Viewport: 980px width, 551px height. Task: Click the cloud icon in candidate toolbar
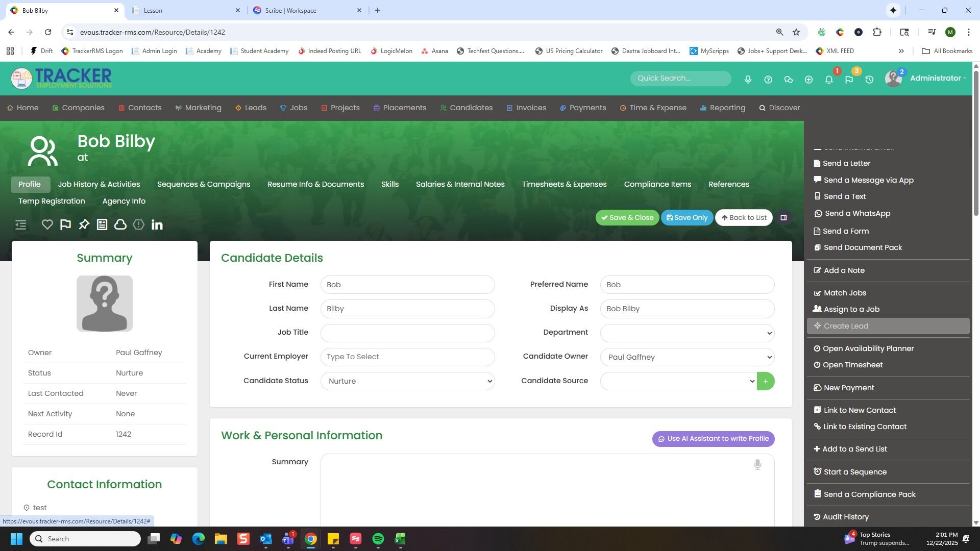click(x=120, y=224)
